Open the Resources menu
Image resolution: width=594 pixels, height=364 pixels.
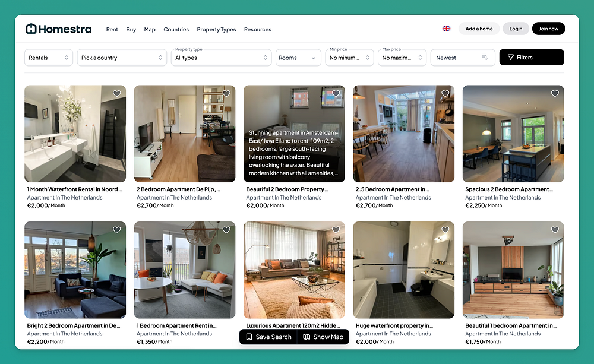(x=258, y=30)
